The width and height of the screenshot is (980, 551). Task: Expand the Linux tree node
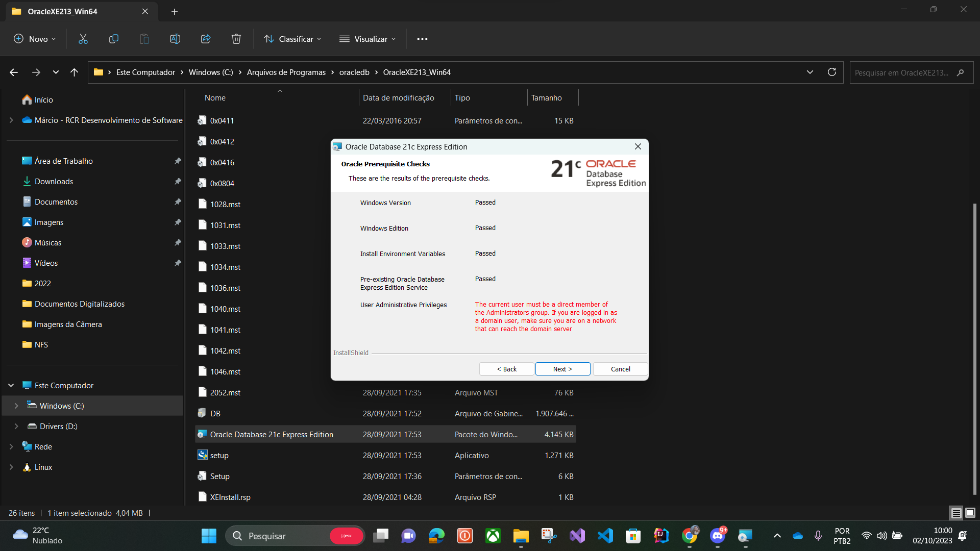point(11,467)
